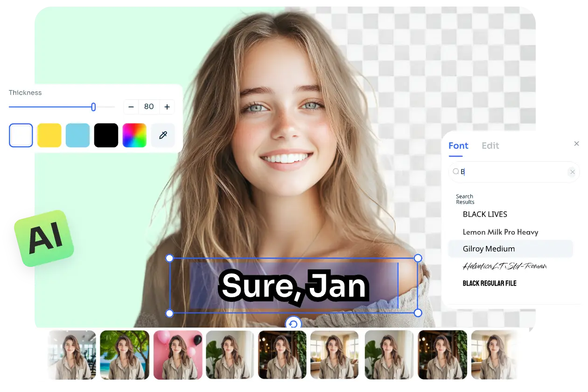Decrease thickness with minus button
The height and width of the screenshot is (392, 588).
(131, 107)
